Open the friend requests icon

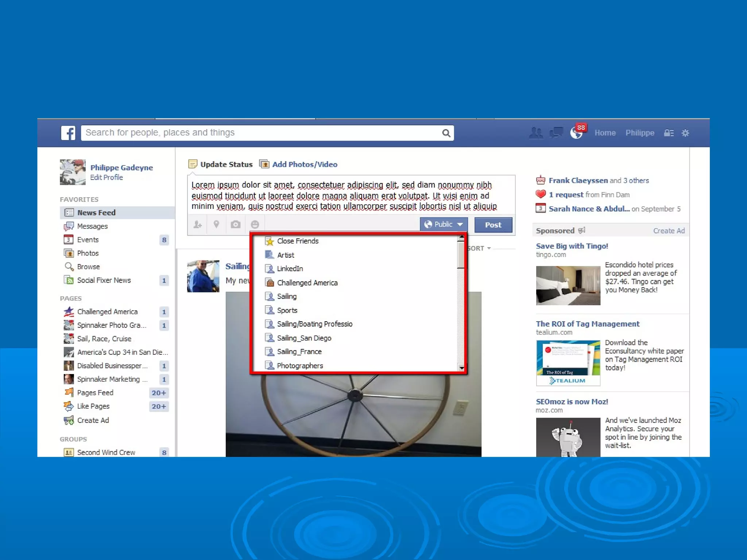pyautogui.click(x=536, y=133)
